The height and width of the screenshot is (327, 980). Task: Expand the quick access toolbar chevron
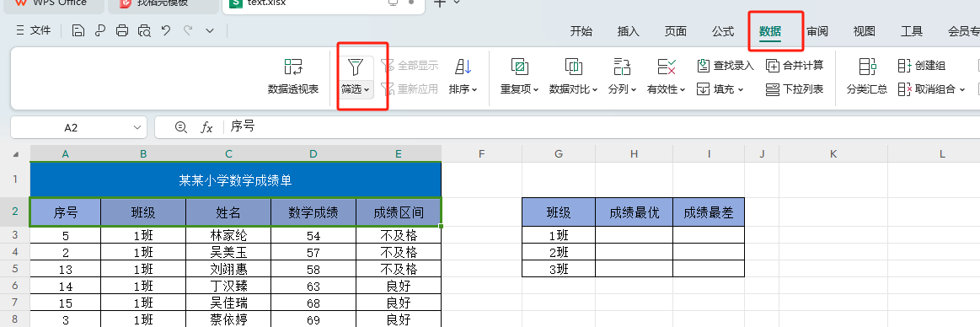[x=210, y=30]
